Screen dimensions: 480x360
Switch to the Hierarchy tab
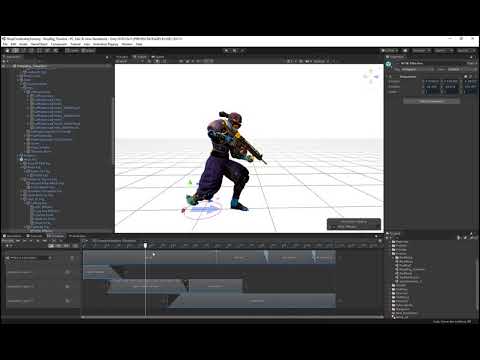click(13, 57)
